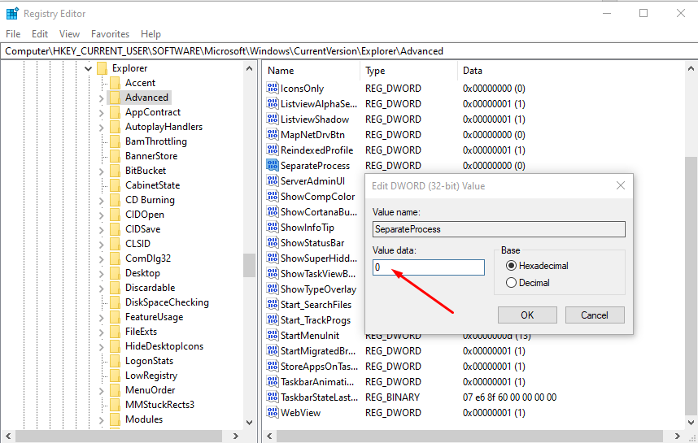The height and width of the screenshot is (444, 698).
Task: Click the WebView value icon
Action: click(272, 412)
